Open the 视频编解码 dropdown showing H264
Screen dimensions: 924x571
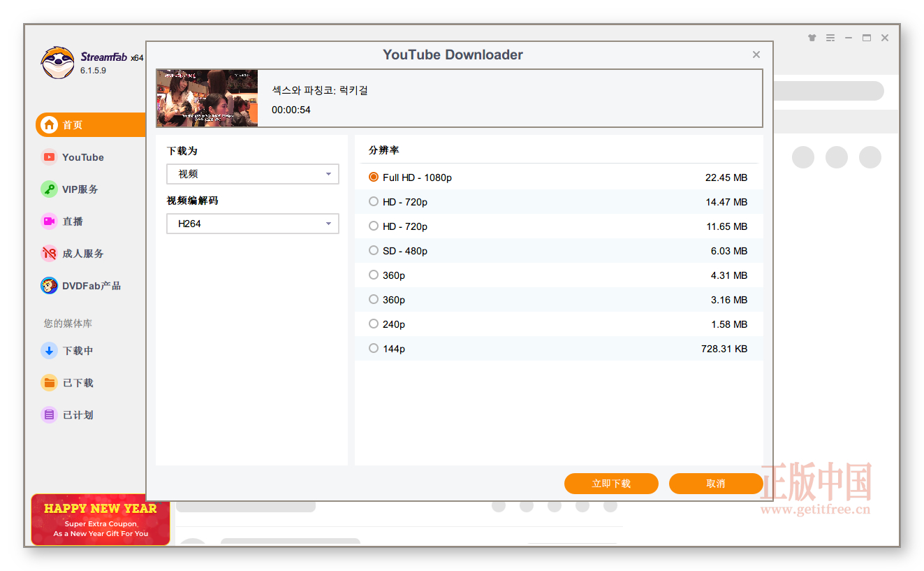pyautogui.click(x=253, y=224)
